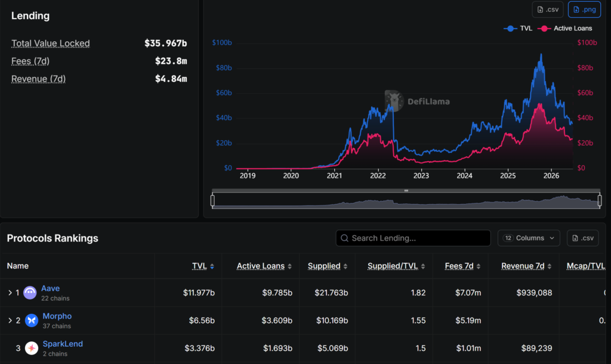Click the right handle of chart range slider
The width and height of the screenshot is (611, 364).
click(x=600, y=200)
